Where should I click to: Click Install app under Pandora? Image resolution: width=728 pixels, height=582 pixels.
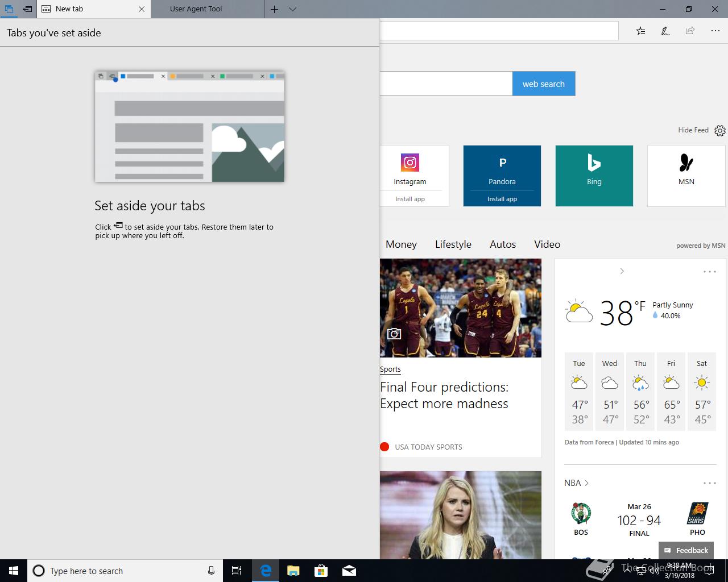[x=502, y=199]
